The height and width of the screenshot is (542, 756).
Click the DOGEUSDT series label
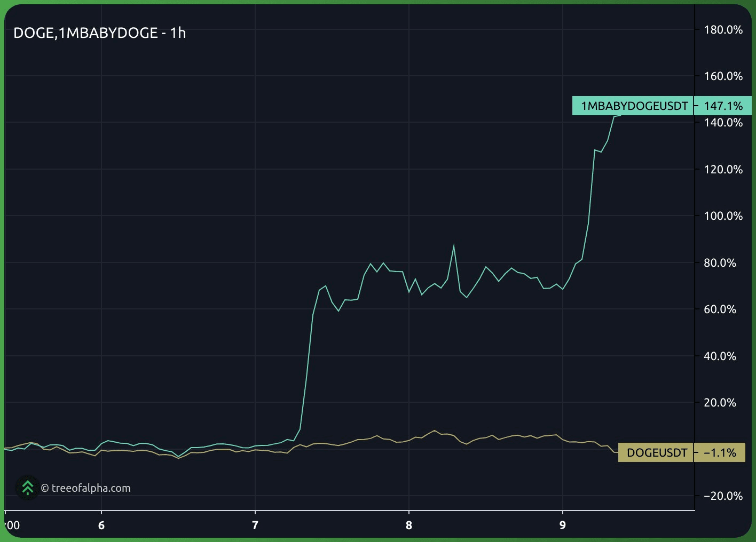point(656,452)
